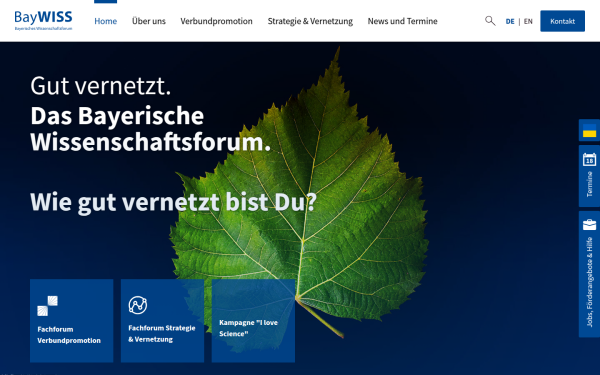The height and width of the screenshot is (375, 600).
Task: Open the Ukraine flag side tab
Action: (x=589, y=130)
